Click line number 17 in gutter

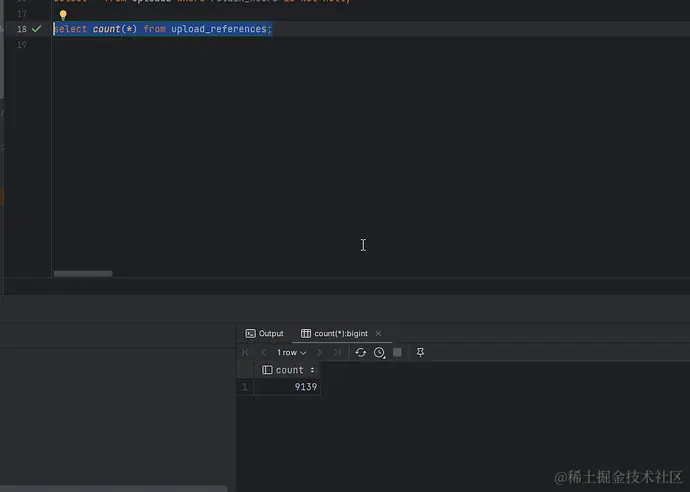(22, 14)
